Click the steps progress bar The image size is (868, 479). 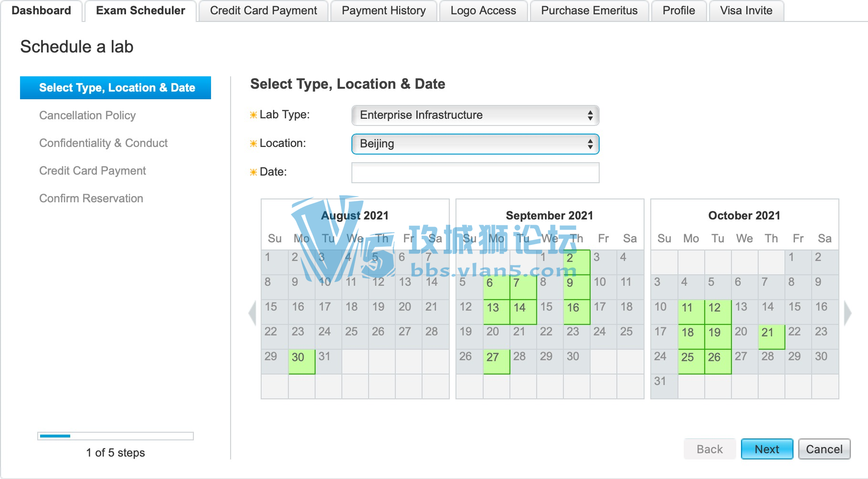[116, 436]
